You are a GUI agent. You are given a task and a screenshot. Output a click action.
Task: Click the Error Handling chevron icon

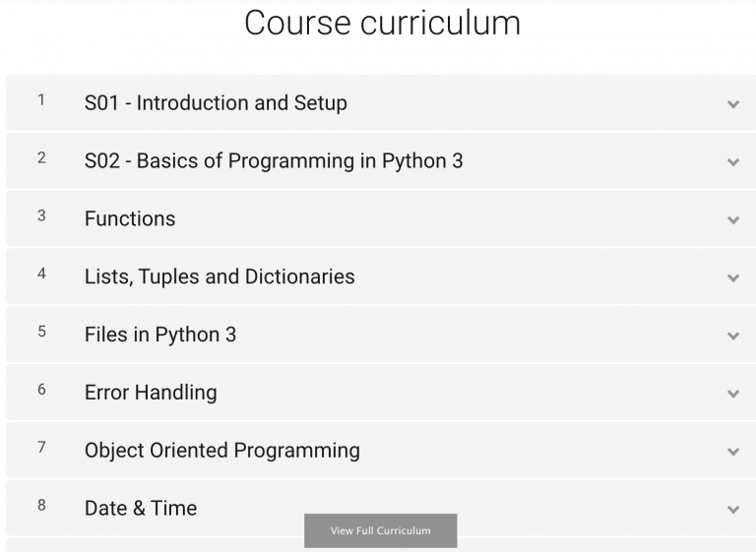click(733, 394)
